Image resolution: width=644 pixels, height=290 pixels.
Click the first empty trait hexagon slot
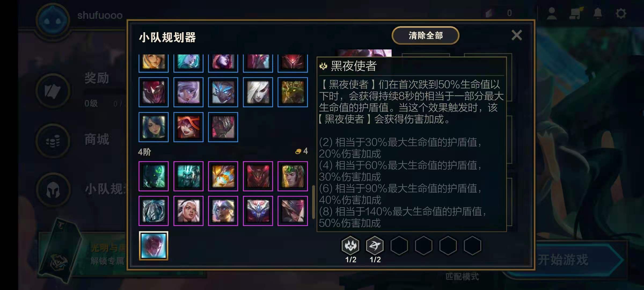tap(399, 245)
